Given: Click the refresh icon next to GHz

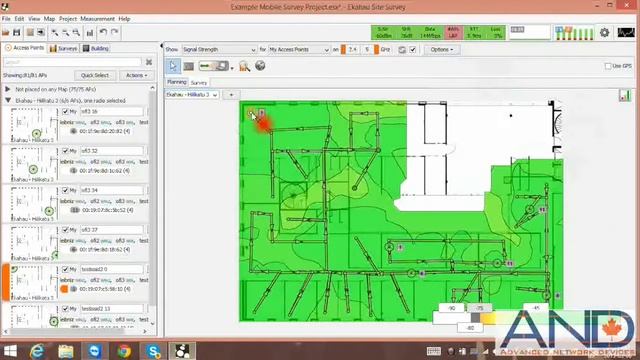Looking at the screenshot, I should tap(402, 50).
